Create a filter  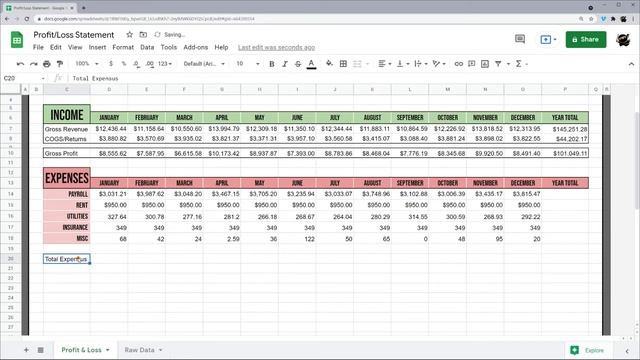pyautogui.click(x=498, y=64)
